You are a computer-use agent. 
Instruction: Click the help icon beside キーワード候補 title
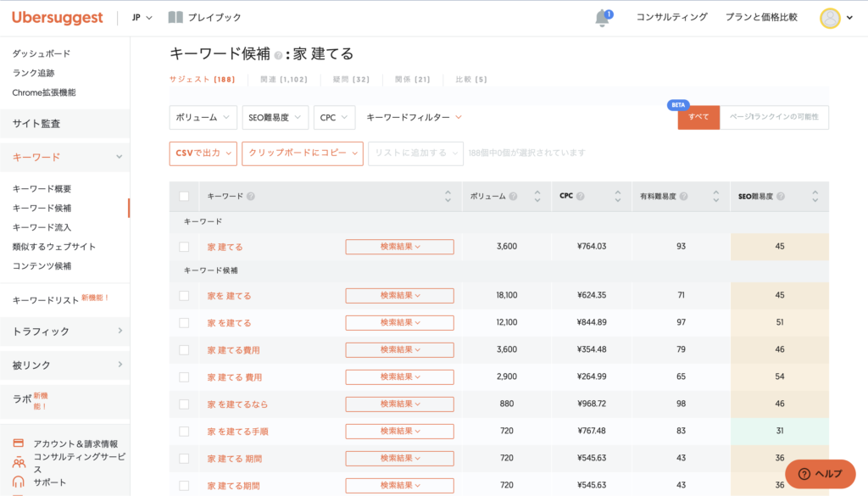point(278,55)
